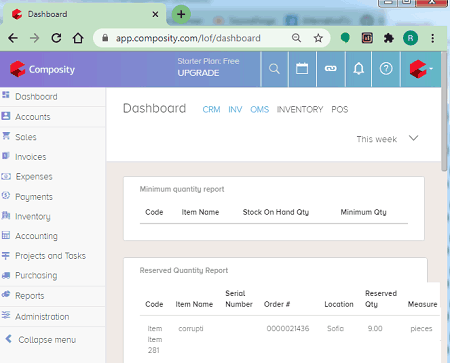Click the green extension icon
450x363 pixels.
click(x=345, y=38)
